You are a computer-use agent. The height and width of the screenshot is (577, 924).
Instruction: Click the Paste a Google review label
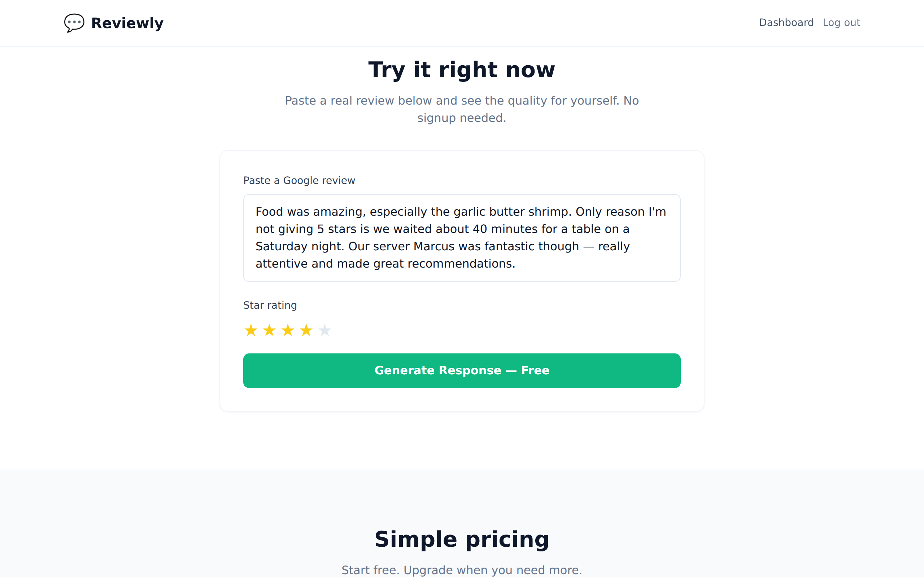(x=299, y=180)
